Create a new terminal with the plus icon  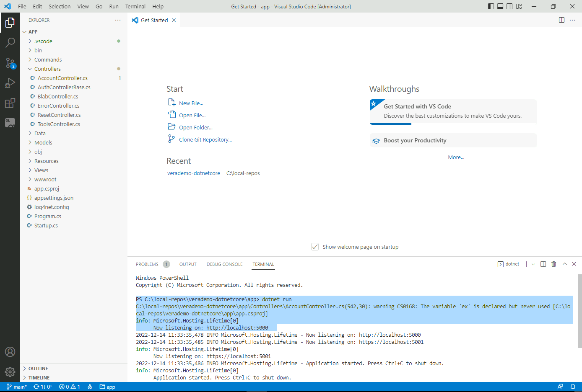coord(526,264)
